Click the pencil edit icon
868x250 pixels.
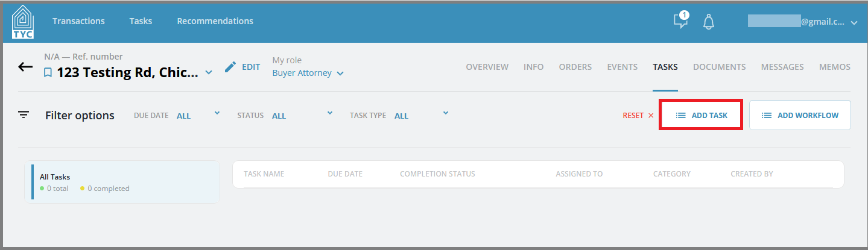230,67
